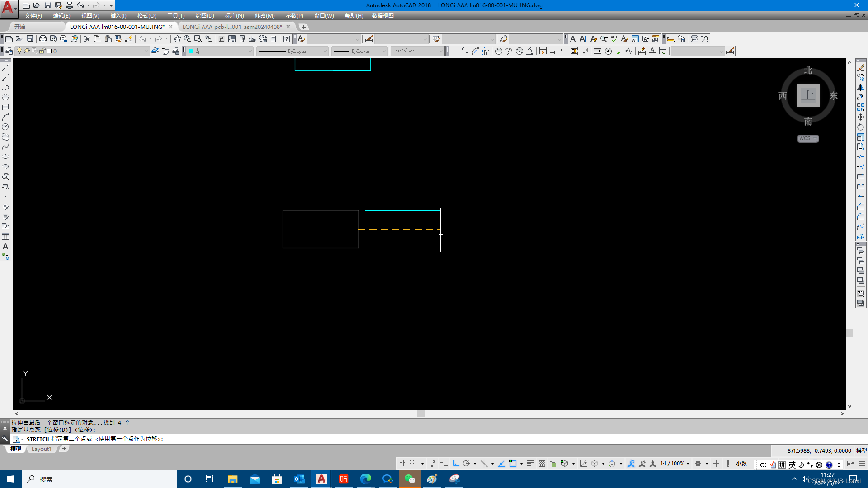Switch to the pcb asm20240408 drawing tab
The width and height of the screenshot is (868, 488).
[x=232, y=27]
